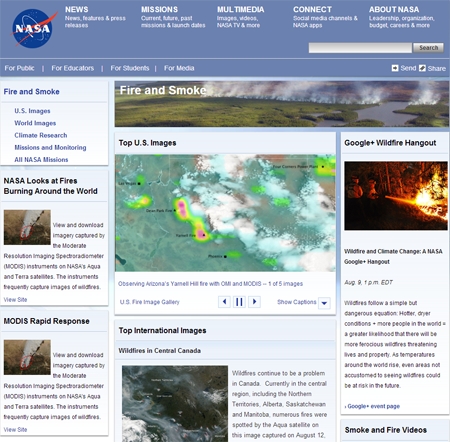Click the wildfire hangout photo thumbnail

(396, 196)
